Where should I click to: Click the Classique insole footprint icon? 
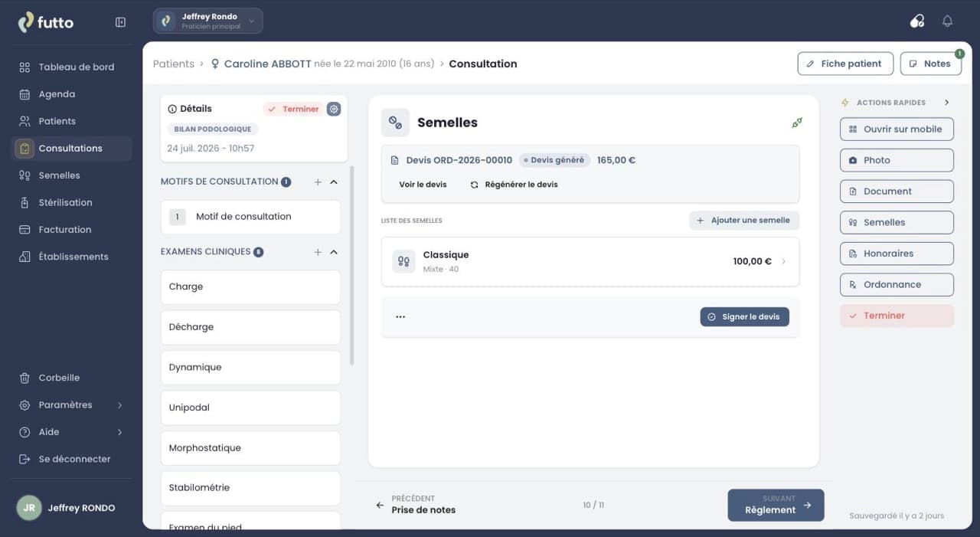pos(403,261)
